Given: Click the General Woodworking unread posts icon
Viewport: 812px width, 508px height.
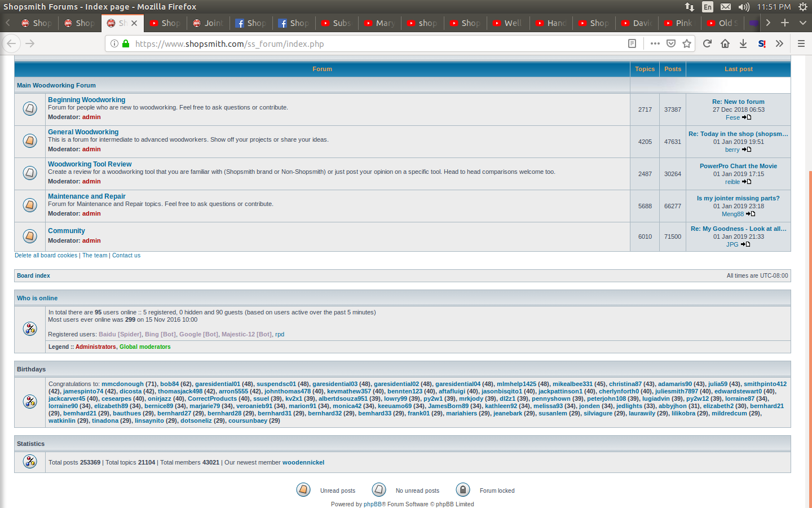Looking at the screenshot, I should (x=30, y=141).
